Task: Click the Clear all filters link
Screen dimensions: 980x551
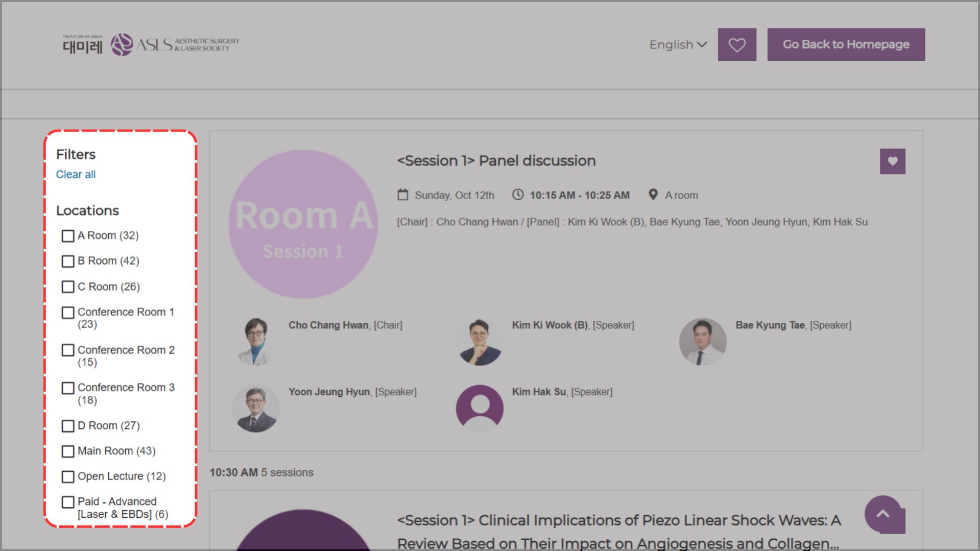Action: point(76,175)
